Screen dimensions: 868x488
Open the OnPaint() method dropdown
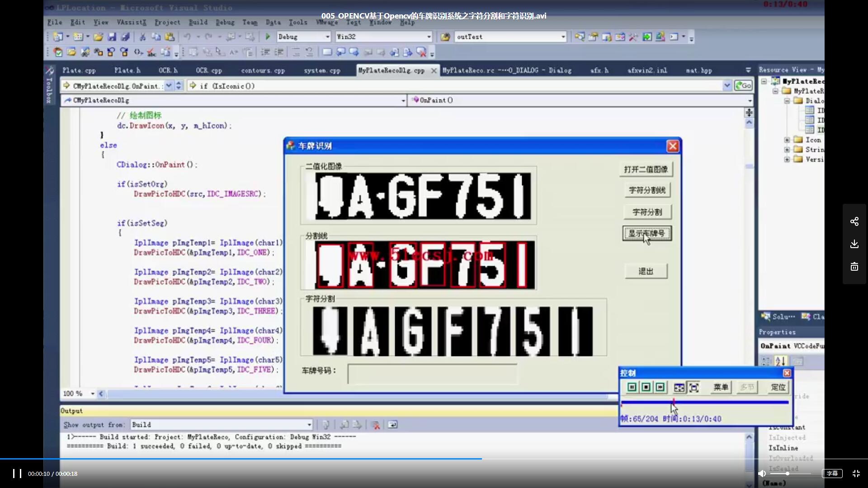tap(580, 100)
